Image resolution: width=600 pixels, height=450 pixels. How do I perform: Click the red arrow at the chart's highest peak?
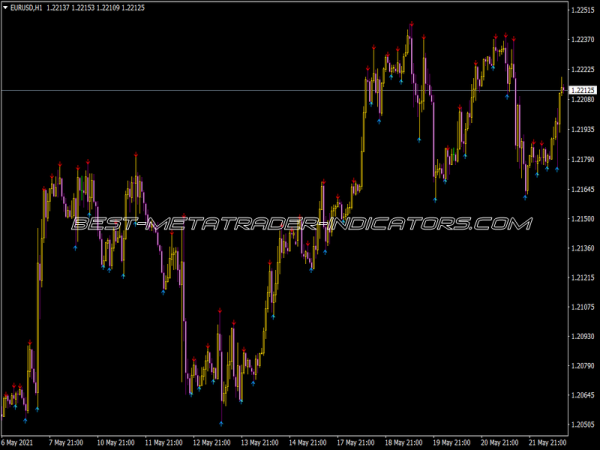410,31
